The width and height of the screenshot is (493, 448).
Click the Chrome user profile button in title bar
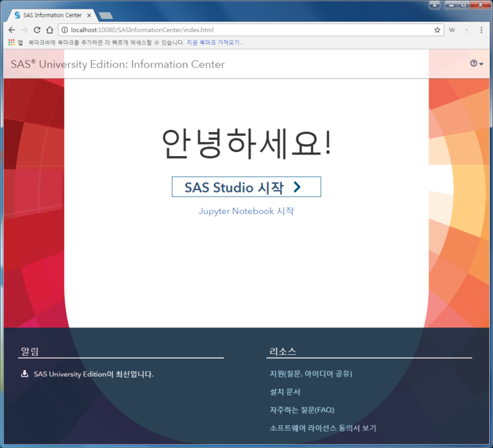click(x=434, y=5)
